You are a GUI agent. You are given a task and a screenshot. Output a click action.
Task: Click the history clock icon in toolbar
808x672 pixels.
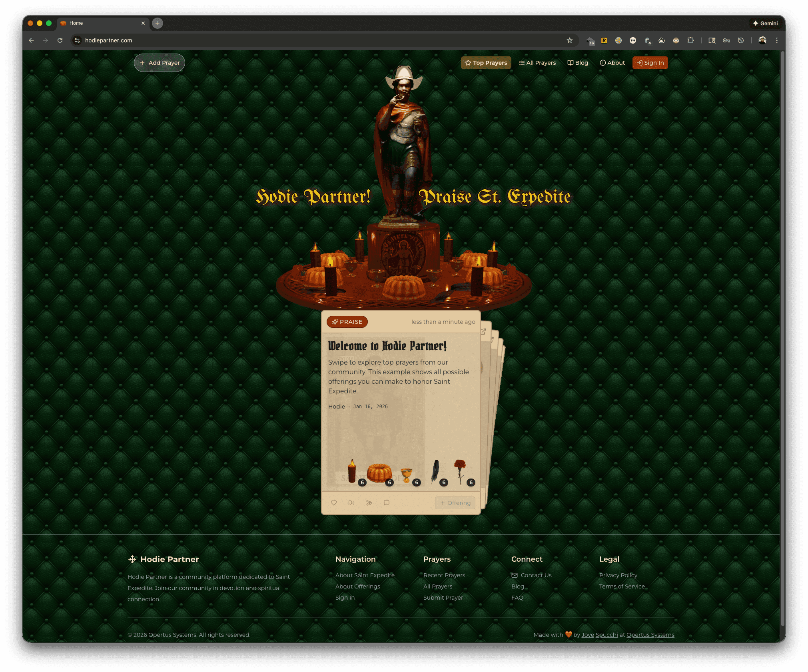tap(741, 40)
